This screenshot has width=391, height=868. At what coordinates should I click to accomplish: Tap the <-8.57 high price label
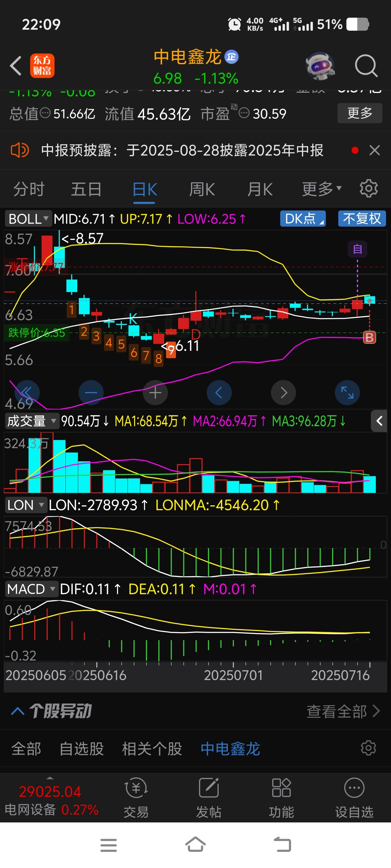pos(83,239)
